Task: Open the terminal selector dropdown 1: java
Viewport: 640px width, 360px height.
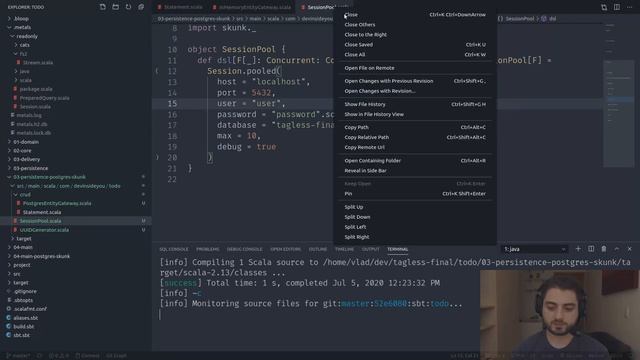Action: [535, 249]
